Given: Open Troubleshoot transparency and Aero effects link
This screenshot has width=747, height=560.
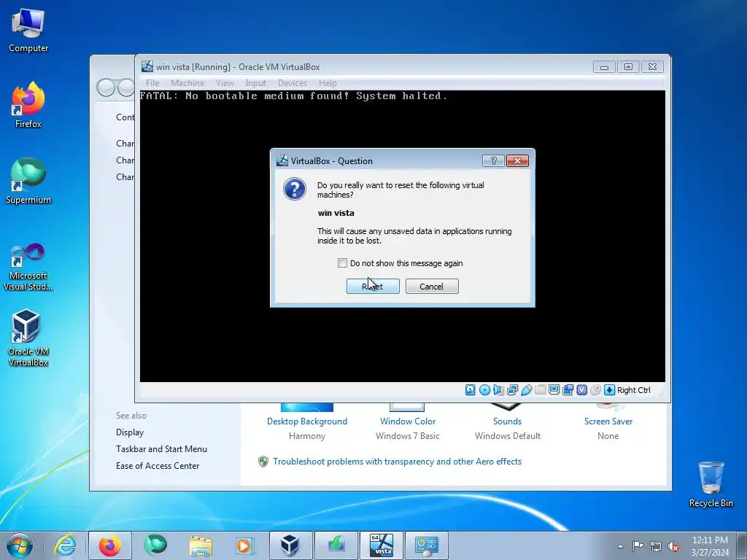Looking at the screenshot, I should pos(397,462).
